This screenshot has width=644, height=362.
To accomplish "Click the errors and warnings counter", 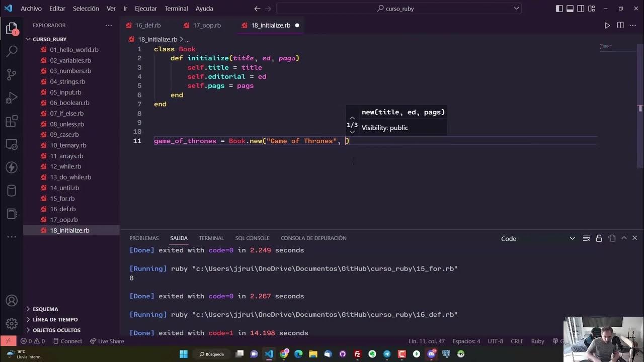I will coord(33,341).
